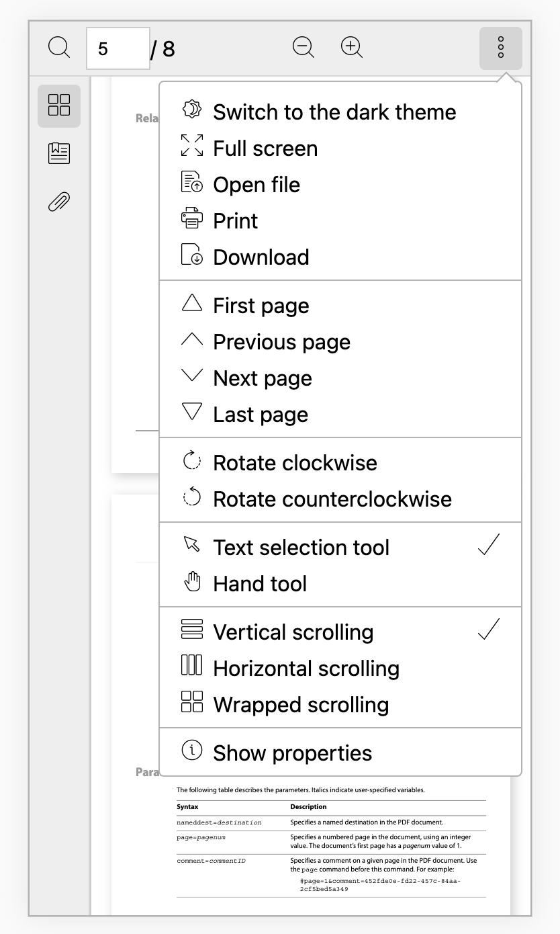Zoom in on the document
Viewport: 560px width, 934px height.
351,47
